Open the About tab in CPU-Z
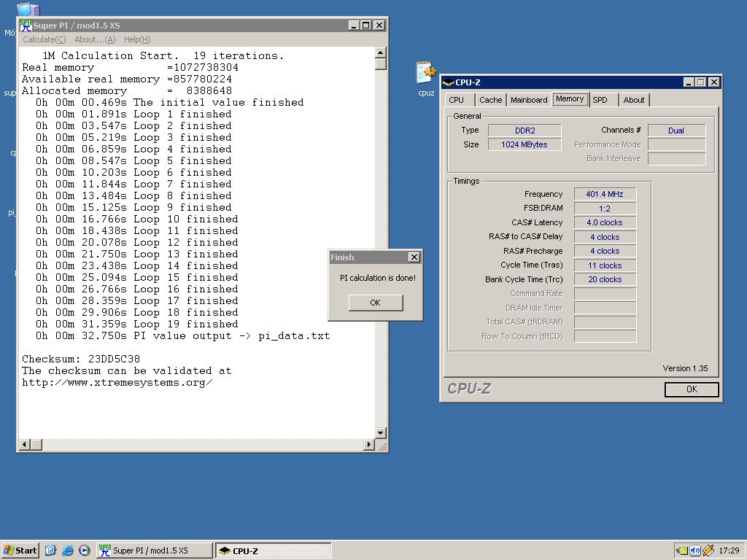 634,100
